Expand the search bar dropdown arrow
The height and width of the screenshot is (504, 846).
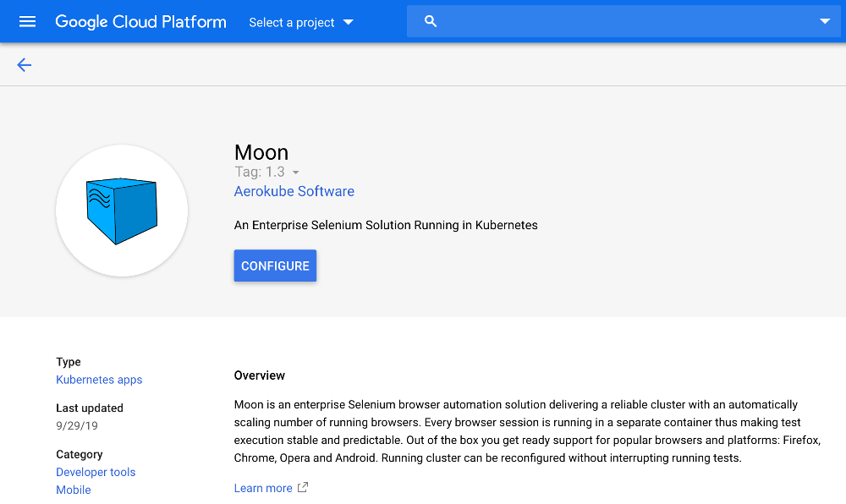pyautogui.click(x=824, y=21)
